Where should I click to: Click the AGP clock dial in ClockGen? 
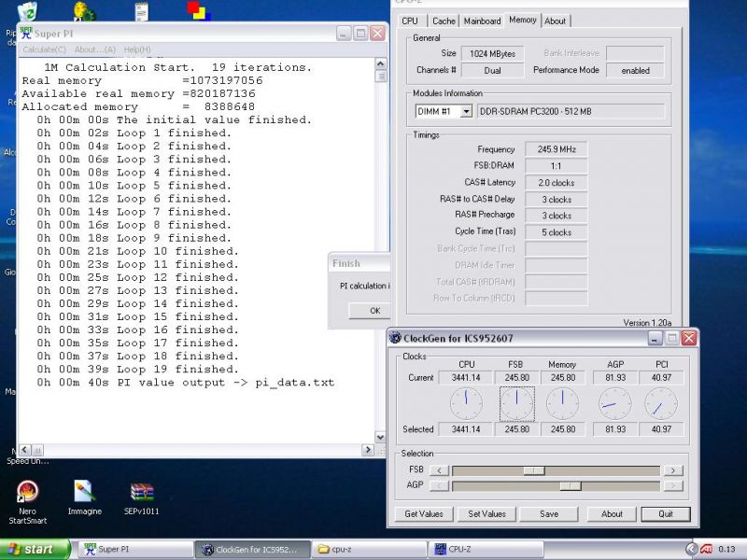tap(615, 403)
